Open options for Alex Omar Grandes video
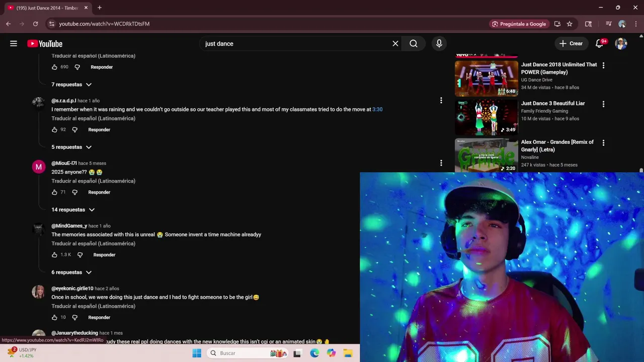Viewport: 644px width, 362px height. [603, 143]
